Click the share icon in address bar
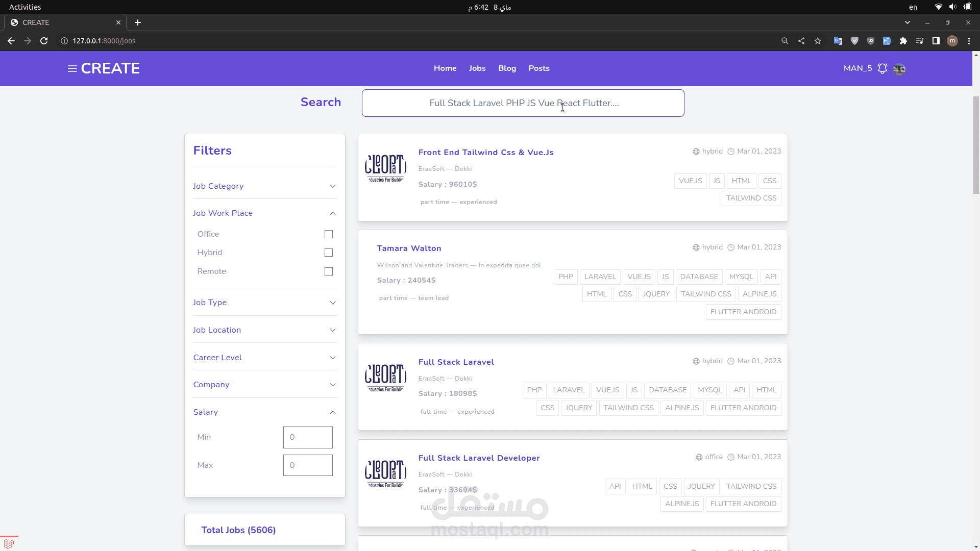Image resolution: width=980 pixels, height=551 pixels. click(x=801, y=41)
